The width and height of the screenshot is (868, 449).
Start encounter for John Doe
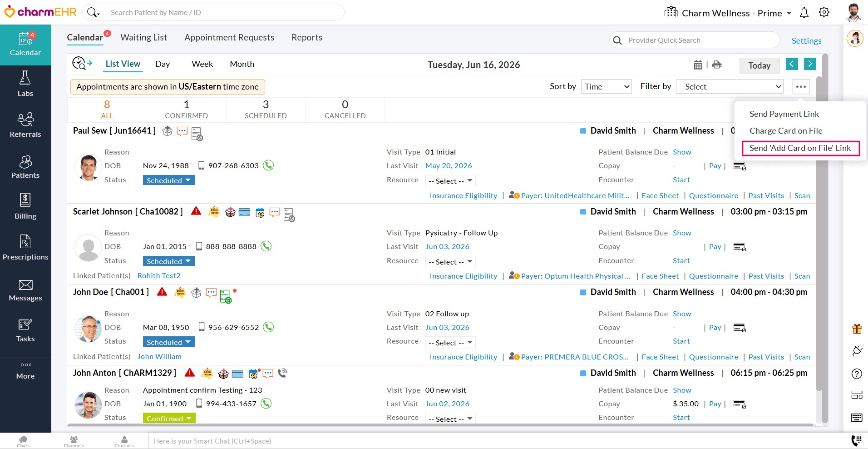[681, 341]
